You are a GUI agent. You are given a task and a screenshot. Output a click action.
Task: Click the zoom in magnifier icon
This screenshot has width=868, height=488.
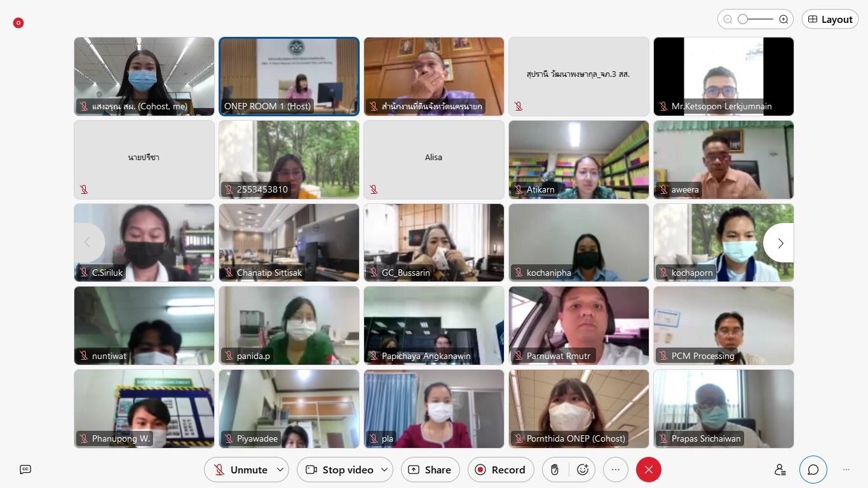783,20
